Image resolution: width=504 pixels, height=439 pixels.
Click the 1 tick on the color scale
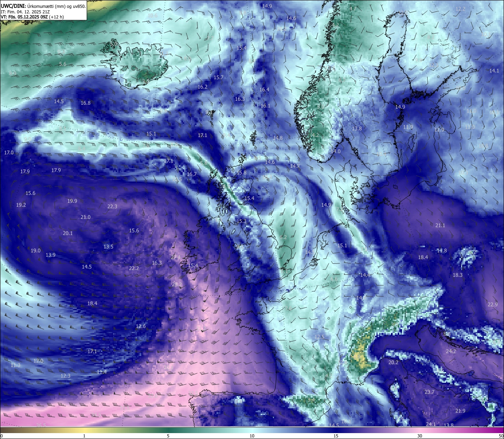[x=84, y=436]
